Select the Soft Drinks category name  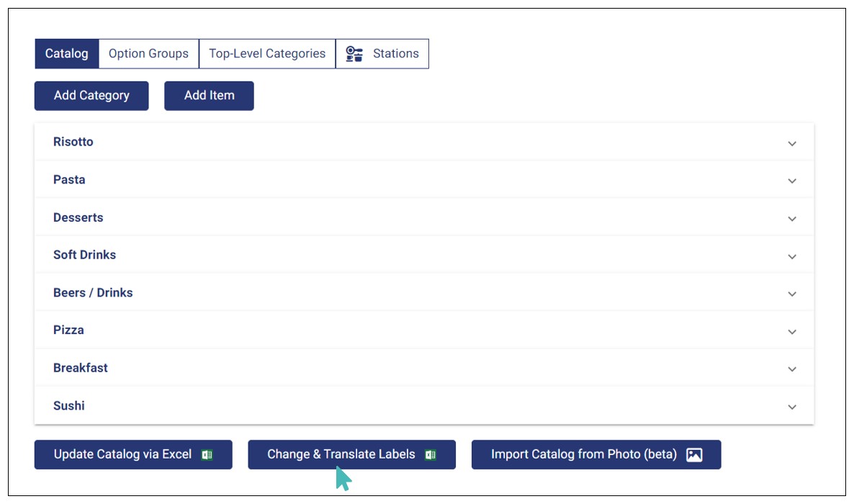(x=84, y=254)
